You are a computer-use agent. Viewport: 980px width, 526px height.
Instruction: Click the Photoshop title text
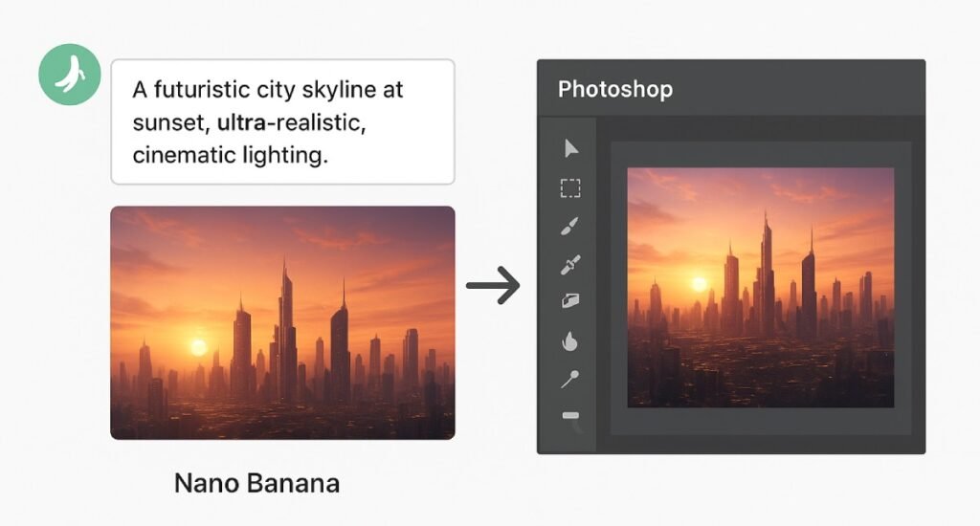pos(615,89)
